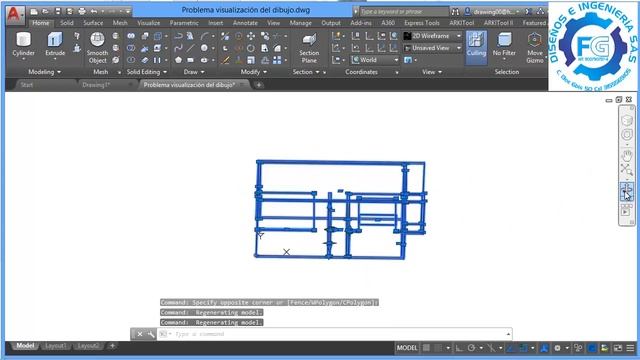
Task: Open the Visualize ribbon tab
Action: pos(149,23)
